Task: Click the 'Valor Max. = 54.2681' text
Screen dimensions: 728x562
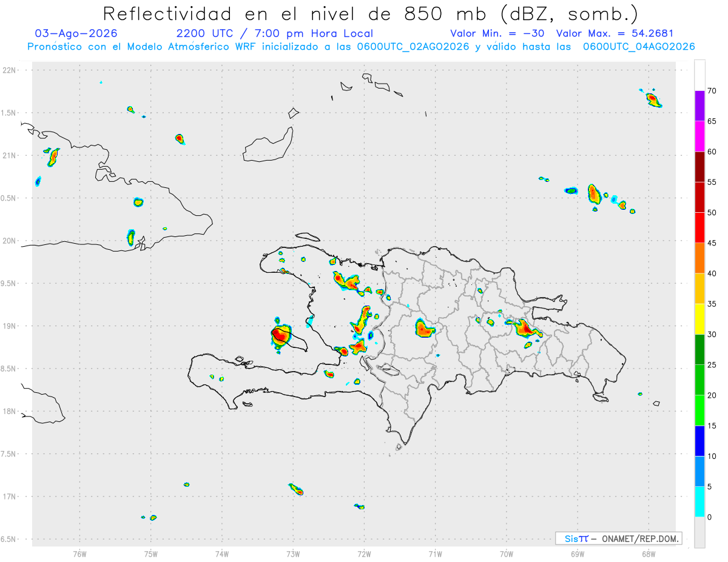Action: pos(615,33)
